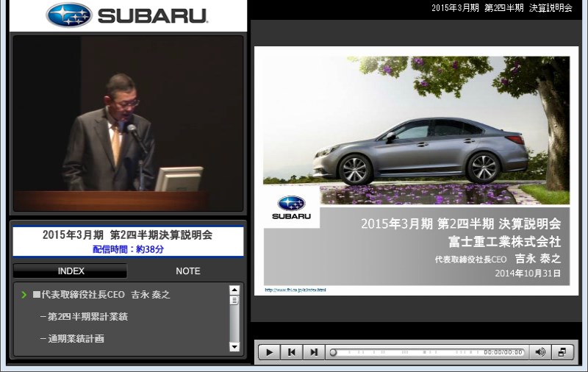Skip to the next chapter

314,352
